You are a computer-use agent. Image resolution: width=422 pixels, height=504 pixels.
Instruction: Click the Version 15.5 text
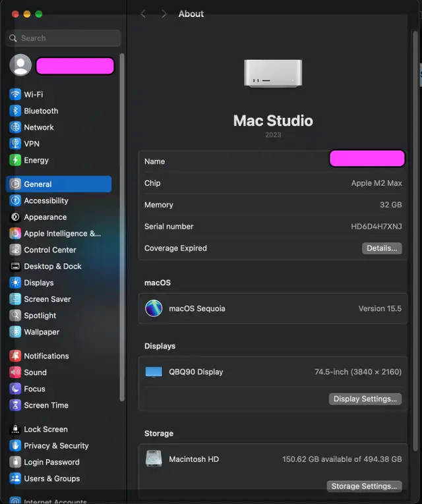[380, 308]
